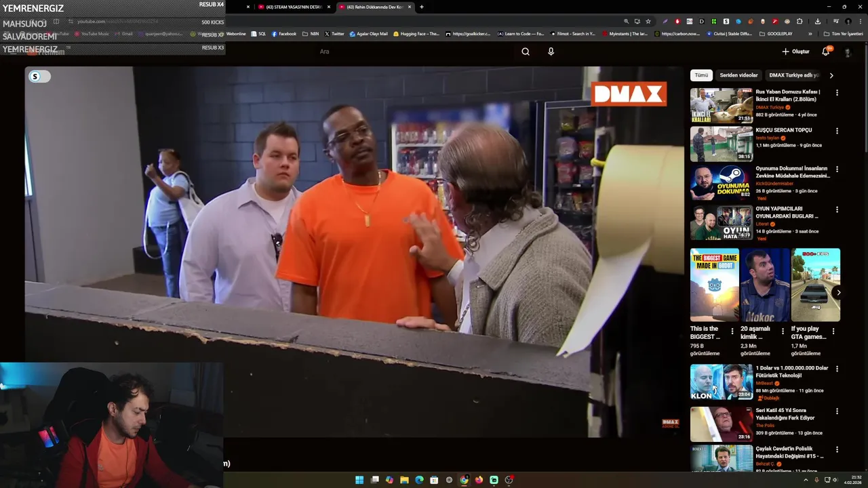Open more options for KUŞÇU SERCAN TOPÇU video
The width and height of the screenshot is (868, 488).
(x=837, y=131)
